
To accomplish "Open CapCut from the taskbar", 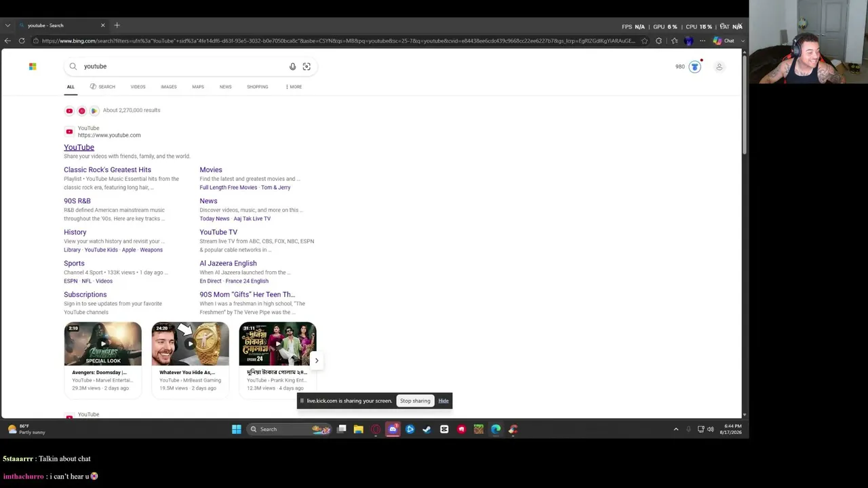I will coord(444,429).
